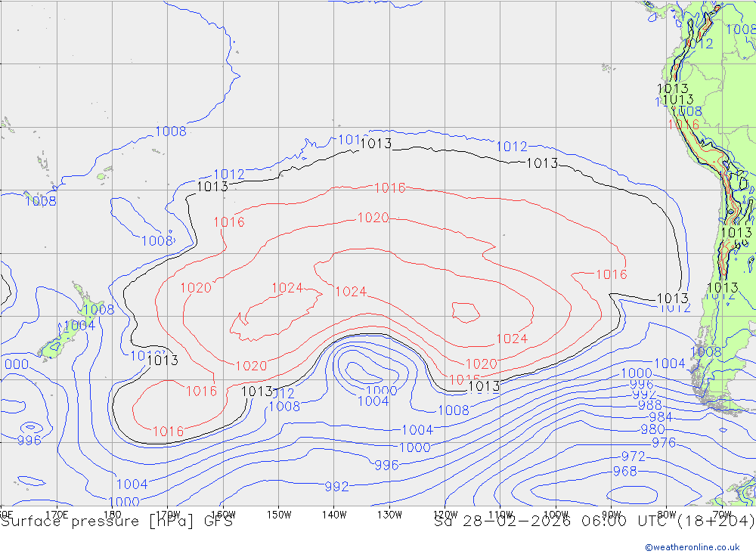Click the 996 label southwest of New Zealand
This screenshot has height=554, width=756.
point(29,440)
